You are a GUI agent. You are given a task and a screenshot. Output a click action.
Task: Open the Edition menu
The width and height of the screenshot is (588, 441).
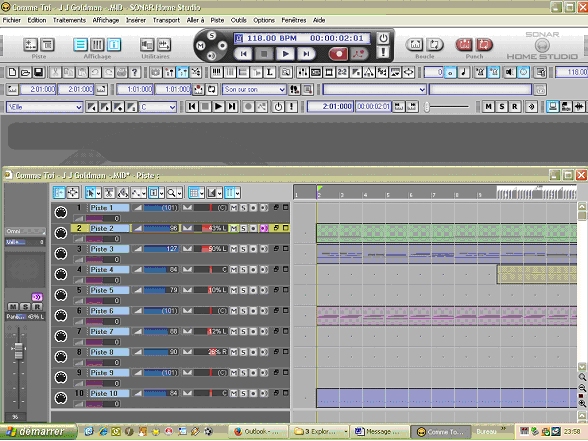click(x=37, y=20)
